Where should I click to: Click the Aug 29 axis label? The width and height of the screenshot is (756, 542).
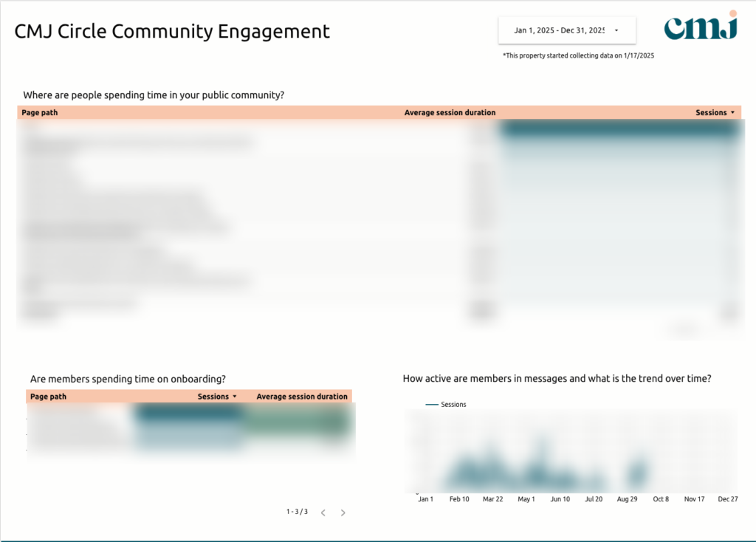click(x=627, y=499)
